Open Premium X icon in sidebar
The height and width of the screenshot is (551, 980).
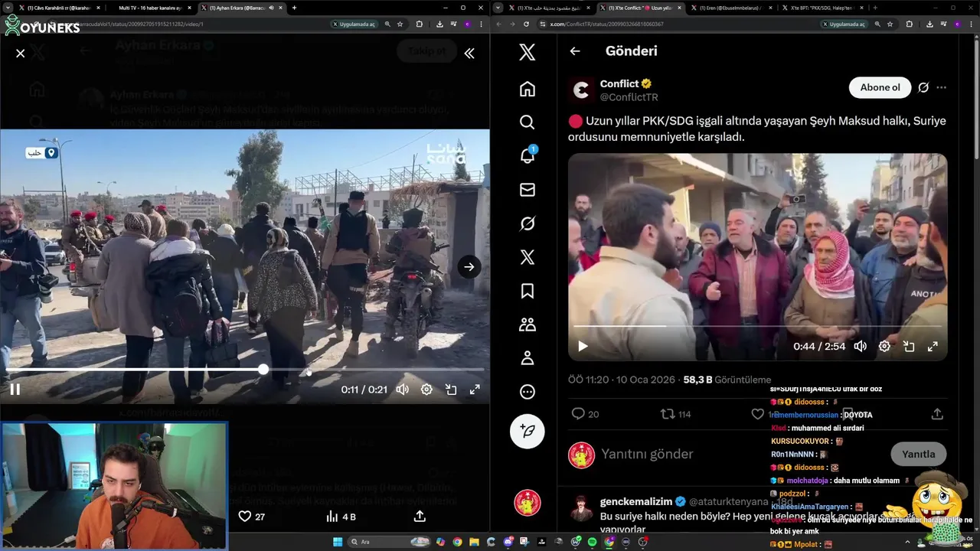[x=528, y=257]
